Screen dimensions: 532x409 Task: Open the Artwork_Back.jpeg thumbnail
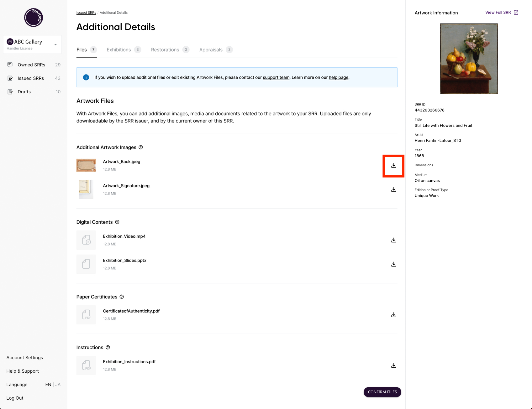point(86,165)
